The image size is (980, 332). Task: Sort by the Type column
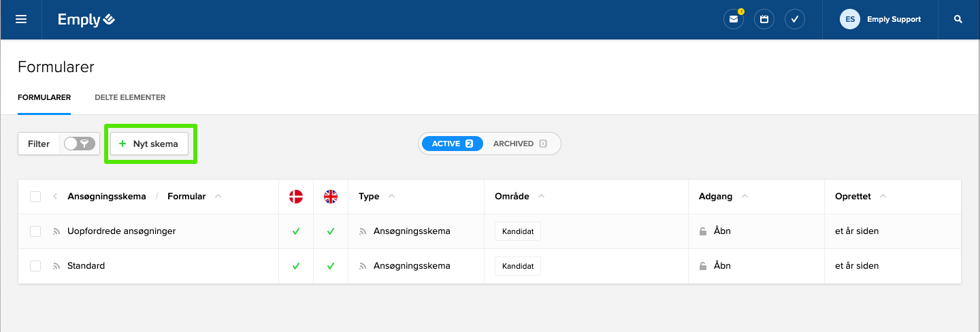[370, 197]
